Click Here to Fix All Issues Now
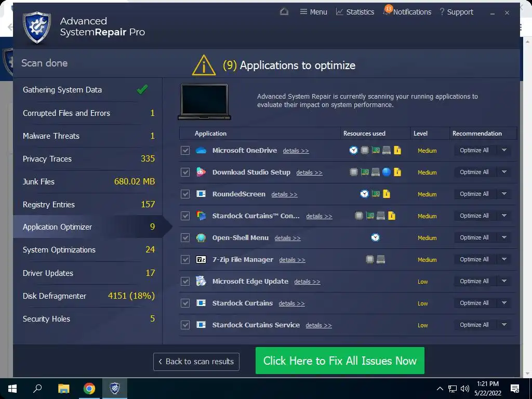Image resolution: width=532 pixels, height=399 pixels. (340, 361)
